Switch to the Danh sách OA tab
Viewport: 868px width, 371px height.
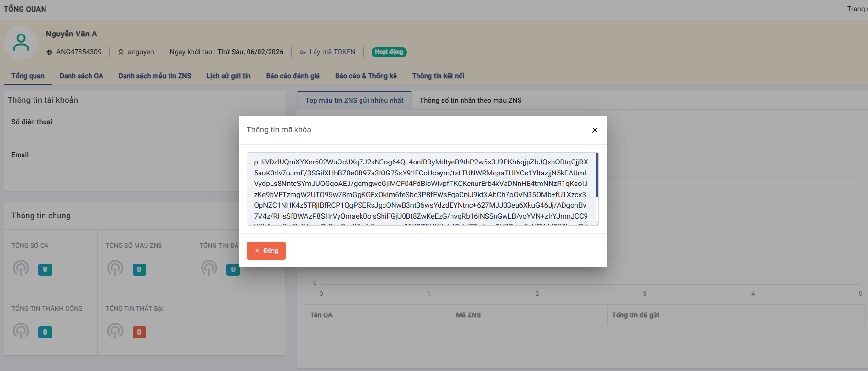81,76
